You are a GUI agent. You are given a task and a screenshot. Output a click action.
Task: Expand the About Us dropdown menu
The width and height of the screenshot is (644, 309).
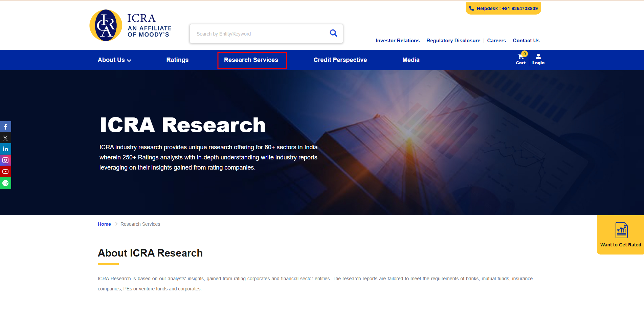tap(114, 60)
